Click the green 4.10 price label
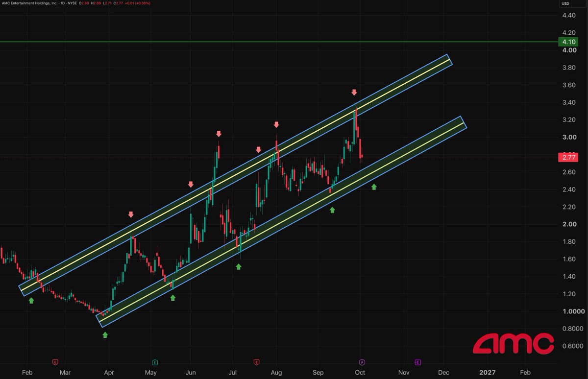The width and height of the screenshot is (588, 379). tap(568, 42)
